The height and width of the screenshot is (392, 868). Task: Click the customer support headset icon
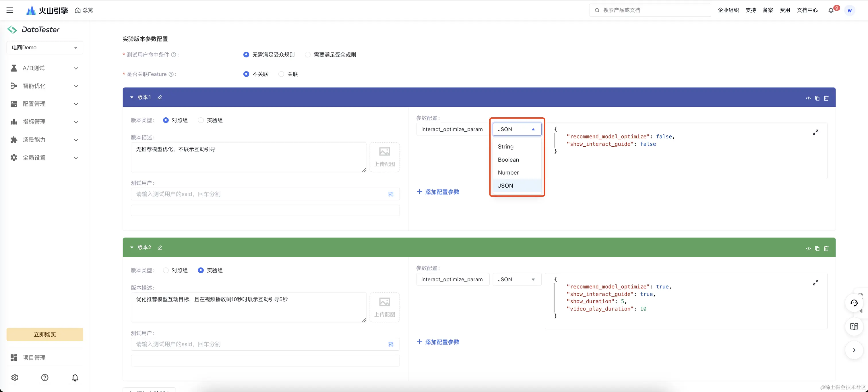tap(854, 303)
